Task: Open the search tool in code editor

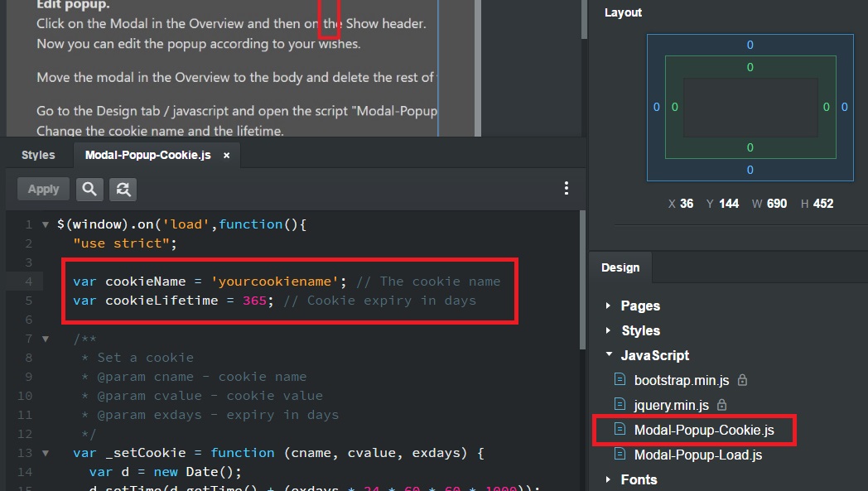Action: 89,190
